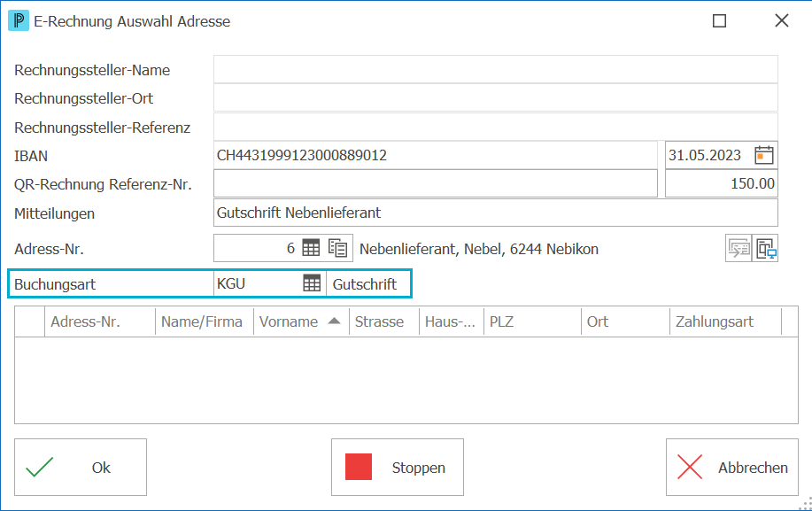Sort by the Ort column header
The height and width of the screenshot is (511, 812).
click(x=625, y=321)
